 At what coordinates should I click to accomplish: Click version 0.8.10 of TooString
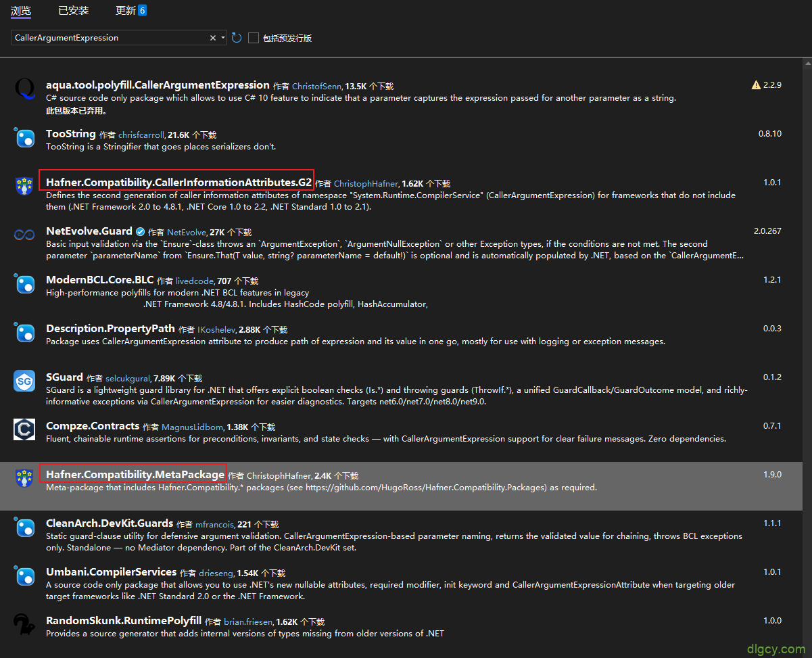(769, 134)
